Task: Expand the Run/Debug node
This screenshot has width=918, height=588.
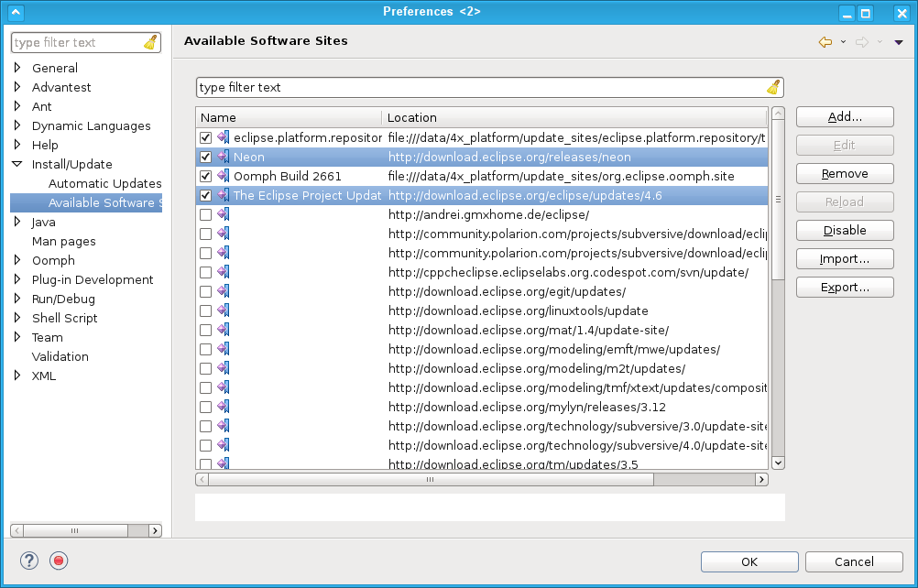Action: 17,299
